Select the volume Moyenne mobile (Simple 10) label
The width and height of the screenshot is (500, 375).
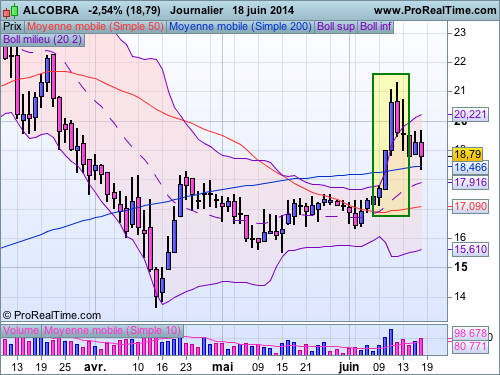point(112,330)
